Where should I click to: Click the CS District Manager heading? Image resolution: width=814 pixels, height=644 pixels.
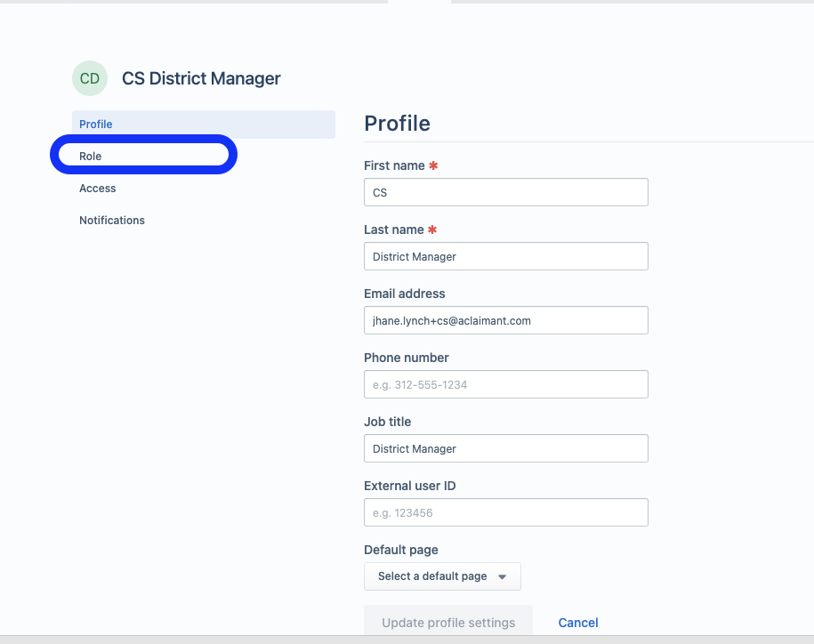tap(201, 78)
